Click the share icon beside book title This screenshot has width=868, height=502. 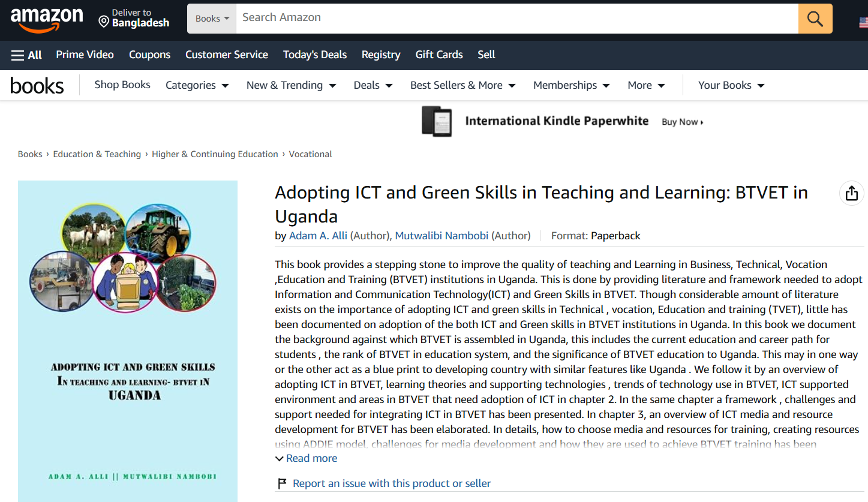coord(851,193)
